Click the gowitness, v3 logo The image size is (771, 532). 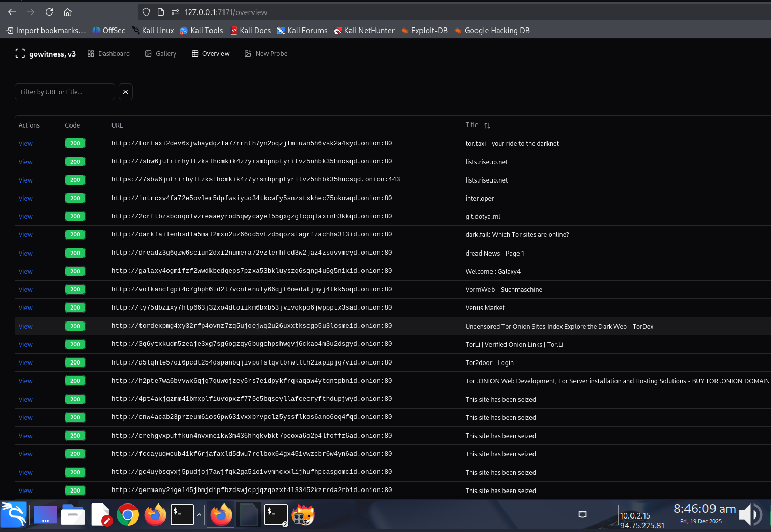(46, 53)
